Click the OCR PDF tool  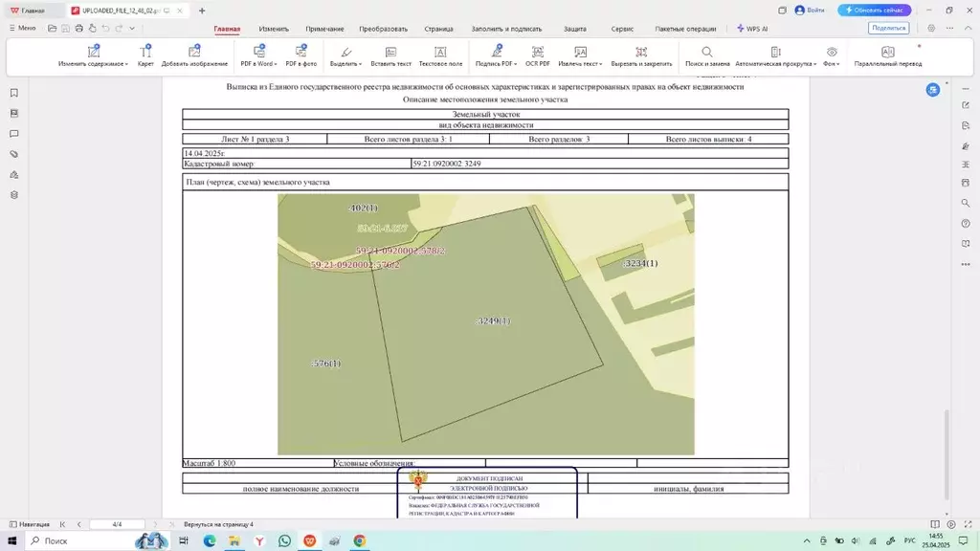click(x=537, y=56)
